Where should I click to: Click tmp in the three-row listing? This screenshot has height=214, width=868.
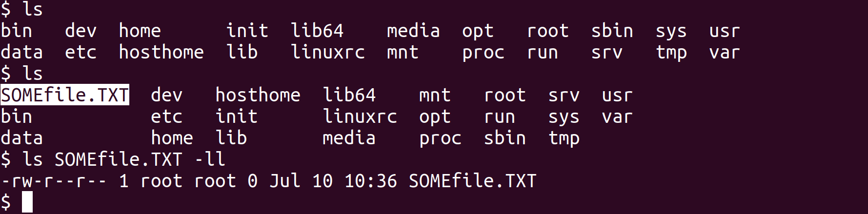(x=564, y=138)
